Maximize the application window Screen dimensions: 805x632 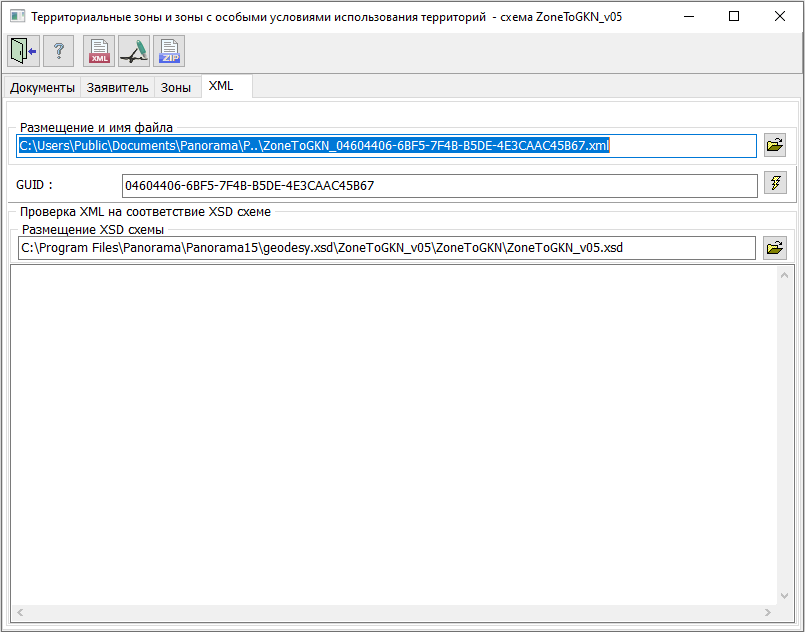point(734,16)
